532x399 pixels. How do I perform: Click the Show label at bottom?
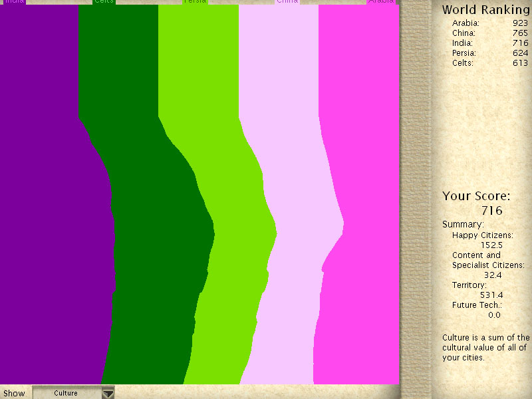[14, 393]
